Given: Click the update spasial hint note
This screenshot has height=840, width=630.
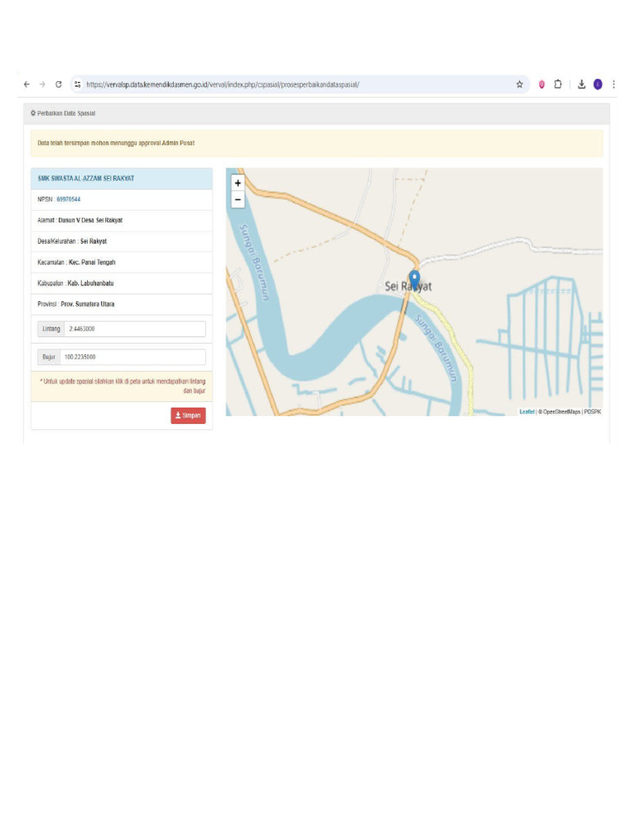Looking at the screenshot, I should 121,386.
